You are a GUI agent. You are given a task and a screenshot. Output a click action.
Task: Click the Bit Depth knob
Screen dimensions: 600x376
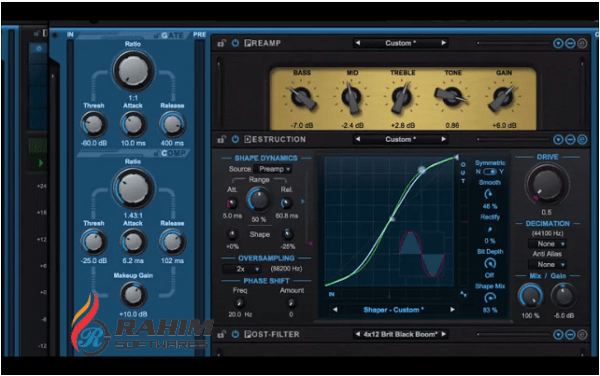490,263
